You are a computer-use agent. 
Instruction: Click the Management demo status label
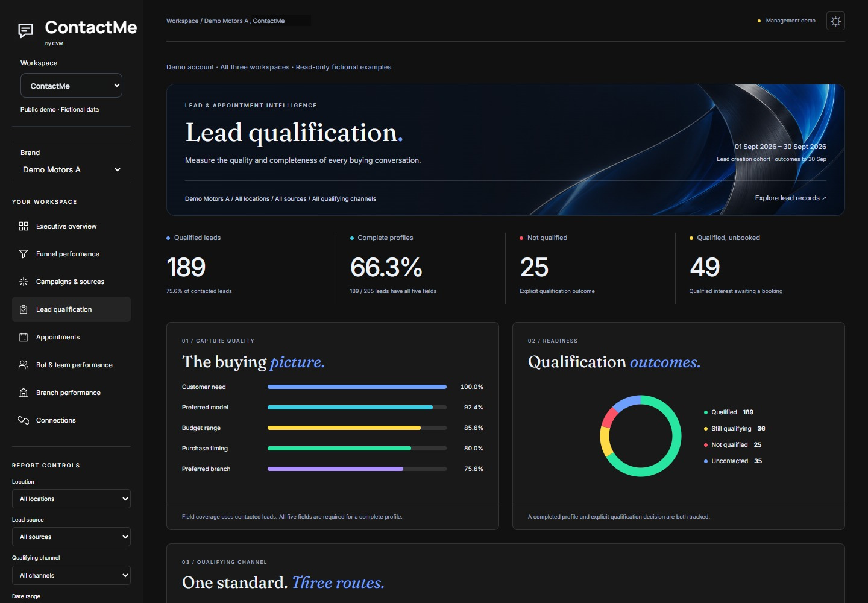(x=790, y=21)
